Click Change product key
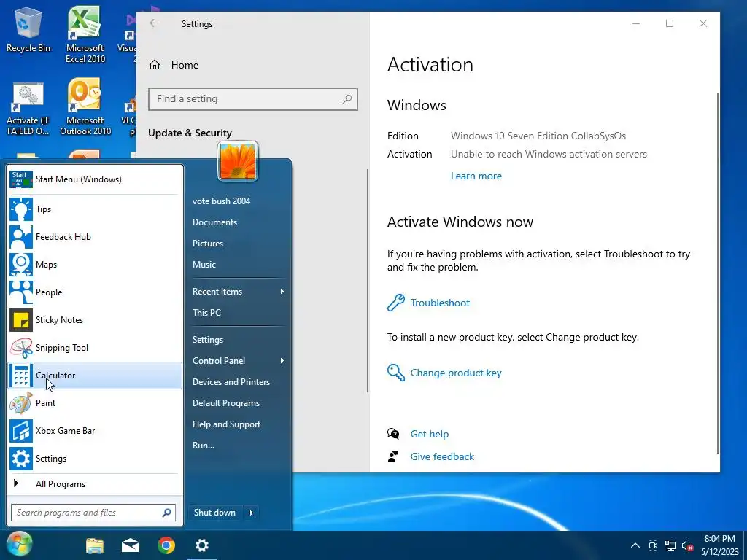This screenshot has height=560, width=747. (456, 373)
